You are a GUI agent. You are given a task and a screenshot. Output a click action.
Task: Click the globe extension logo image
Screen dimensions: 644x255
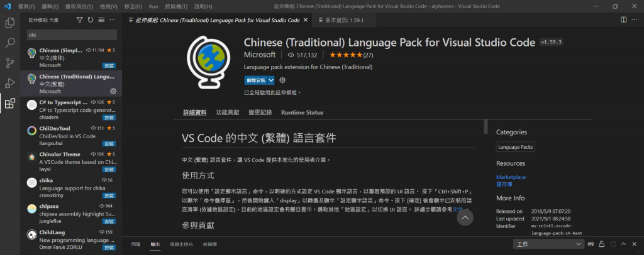pyautogui.click(x=208, y=62)
